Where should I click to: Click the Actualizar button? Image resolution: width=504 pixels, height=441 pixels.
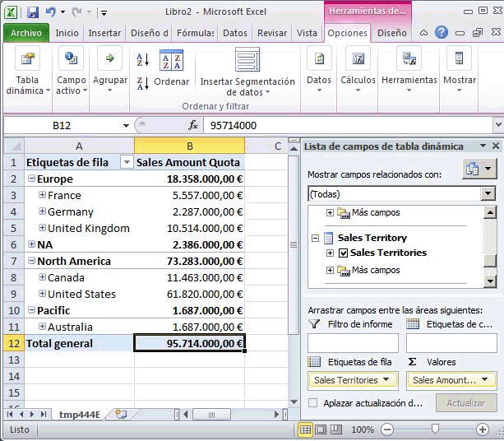[x=465, y=403]
